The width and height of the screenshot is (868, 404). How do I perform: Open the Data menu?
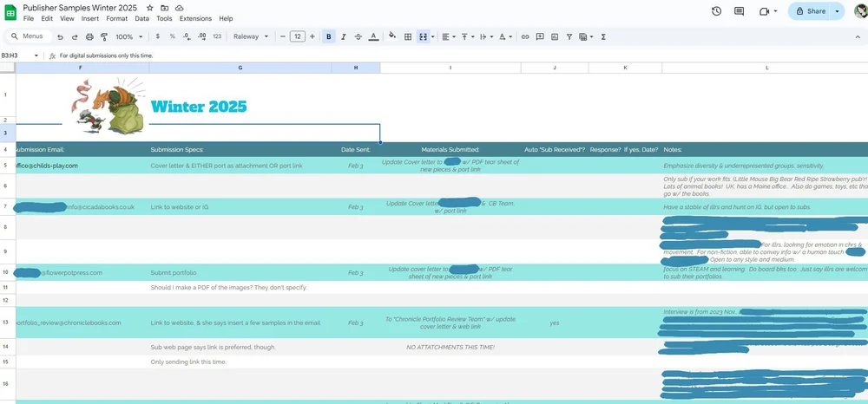(x=141, y=18)
